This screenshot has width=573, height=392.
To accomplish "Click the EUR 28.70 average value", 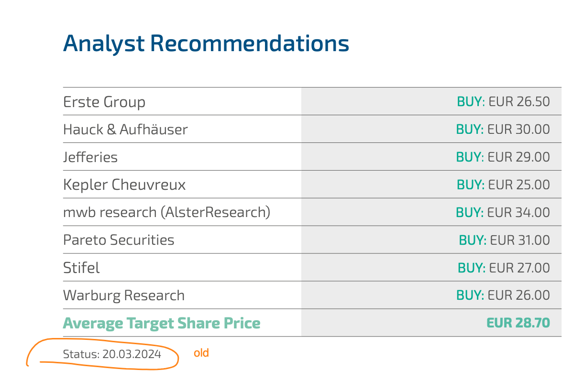I will pyautogui.click(x=518, y=323).
